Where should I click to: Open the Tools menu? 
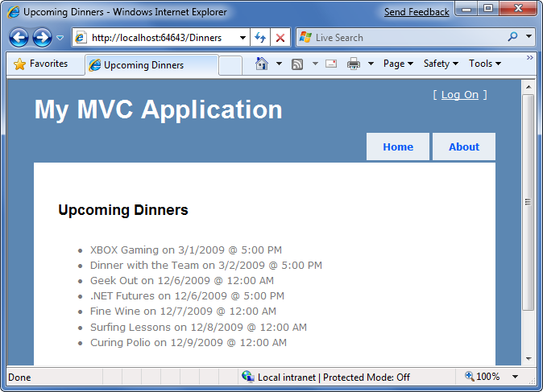pyautogui.click(x=484, y=64)
